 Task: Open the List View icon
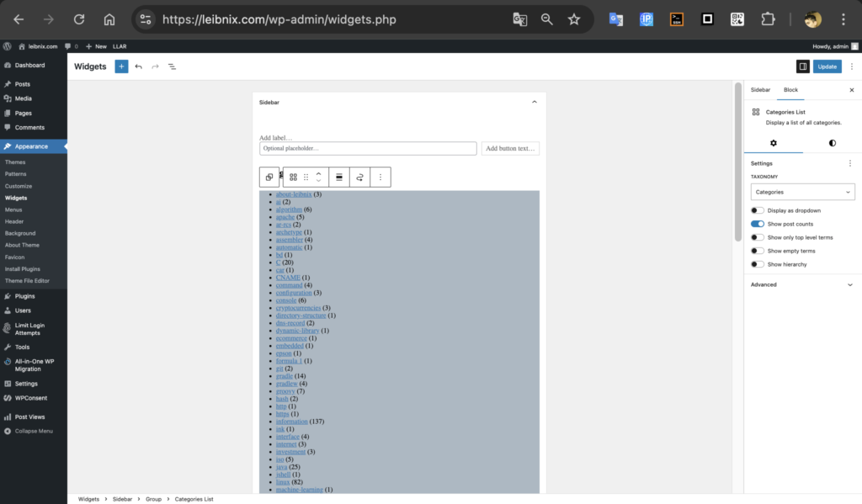coord(172,66)
